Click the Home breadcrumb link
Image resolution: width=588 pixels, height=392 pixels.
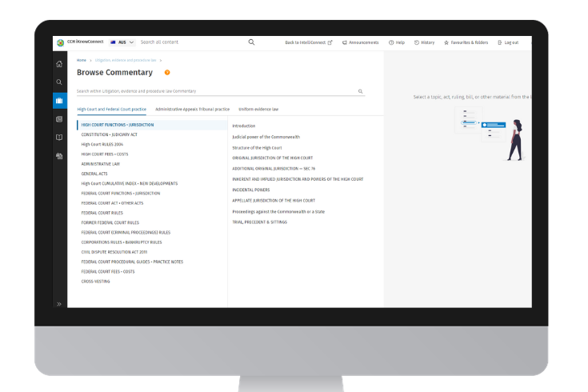tap(82, 60)
